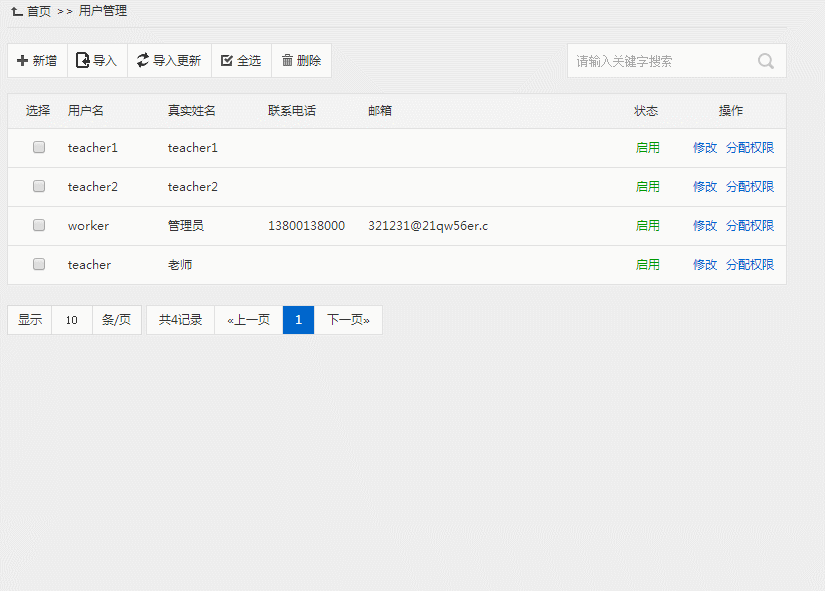Go to 下一页» next page
This screenshot has height=591, width=825.
348,320
